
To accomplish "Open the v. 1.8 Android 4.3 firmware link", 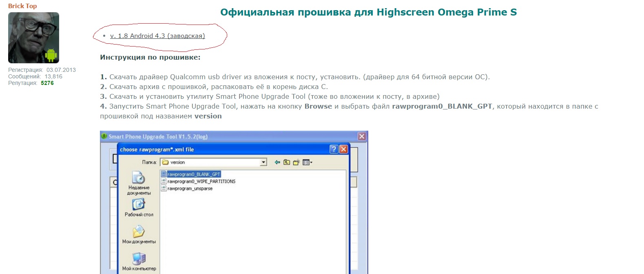I will tap(157, 36).
